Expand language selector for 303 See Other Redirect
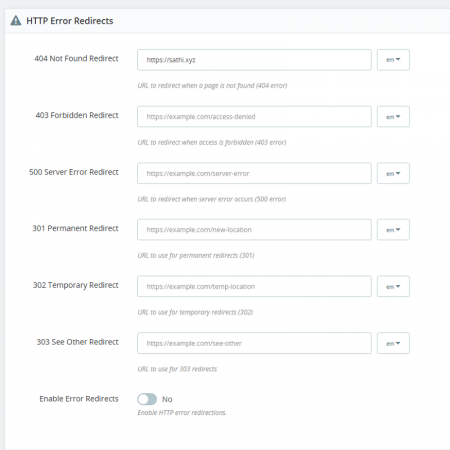 point(393,343)
